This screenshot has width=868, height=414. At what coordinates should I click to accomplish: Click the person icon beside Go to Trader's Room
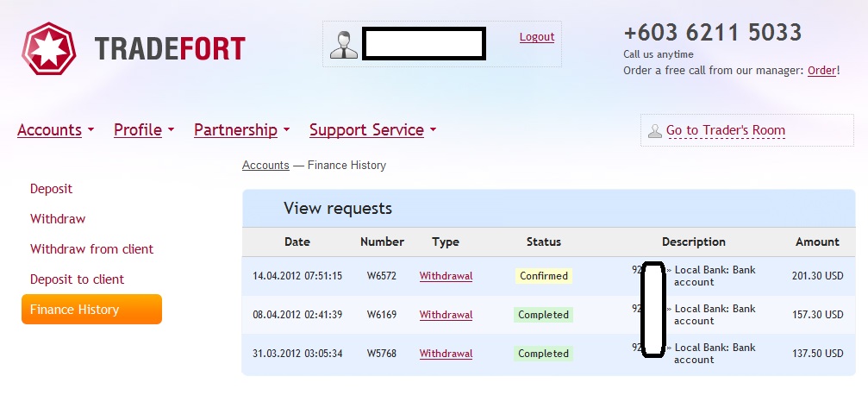[655, 131]
